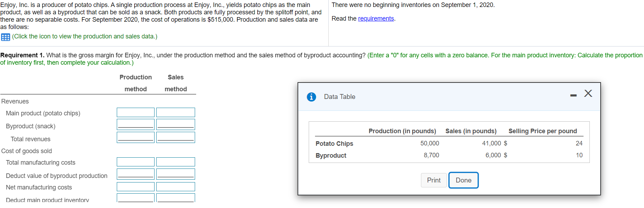644x208 pixels.
Task: Select Main product revenue field under Production method
Action: coord(136,113)
